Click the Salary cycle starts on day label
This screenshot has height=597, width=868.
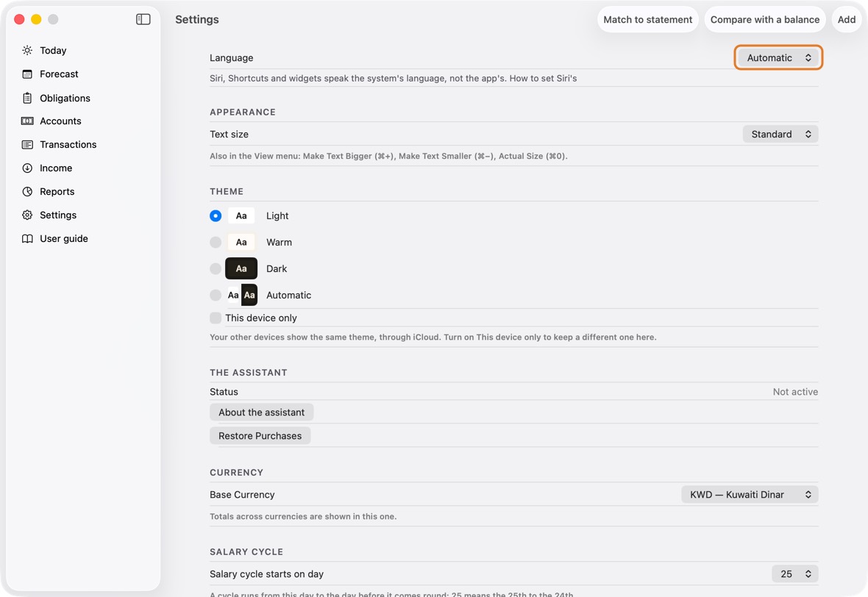(267, 574)
